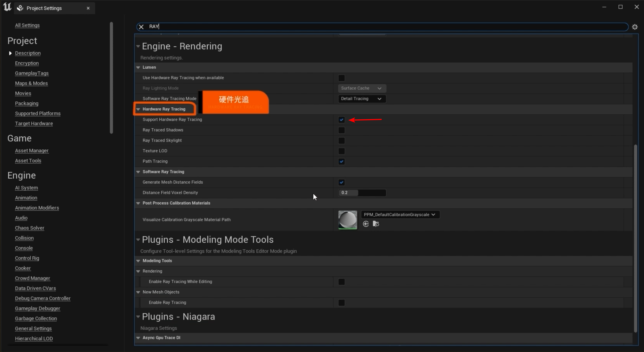Click the calibration material sphere thumbnail
The width and height of the screenshot is (644, 352).
[347, 220]
